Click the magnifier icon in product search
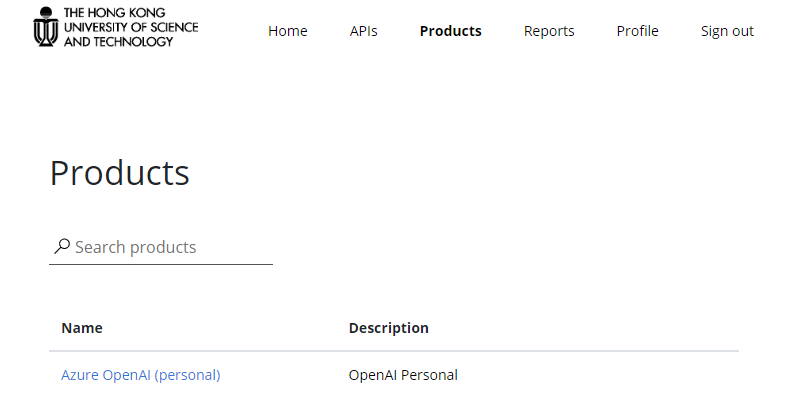The width and height of the screenshot is (790, 400). pos(62,246)
